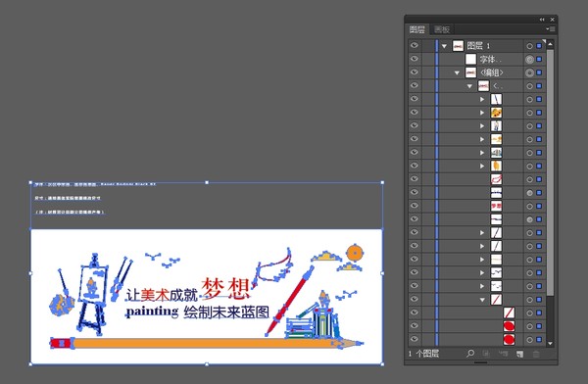Expand the books thumbnail group
The image size is (588, 384).
482,153
